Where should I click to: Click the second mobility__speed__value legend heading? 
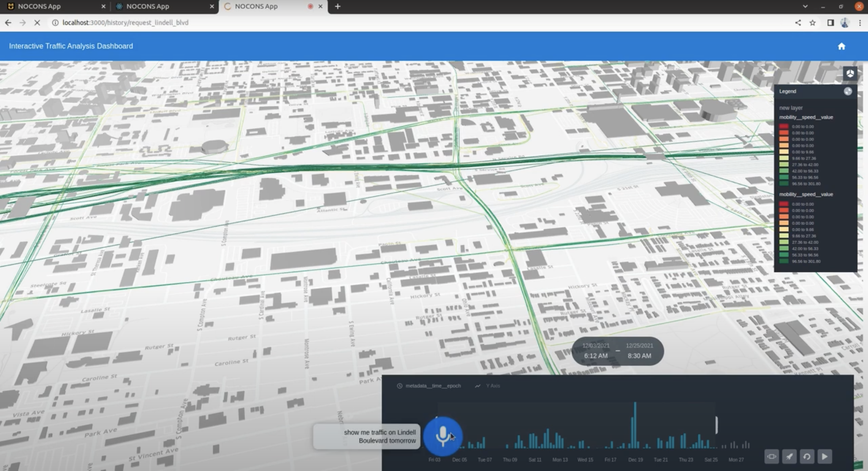tap(806, 194)
